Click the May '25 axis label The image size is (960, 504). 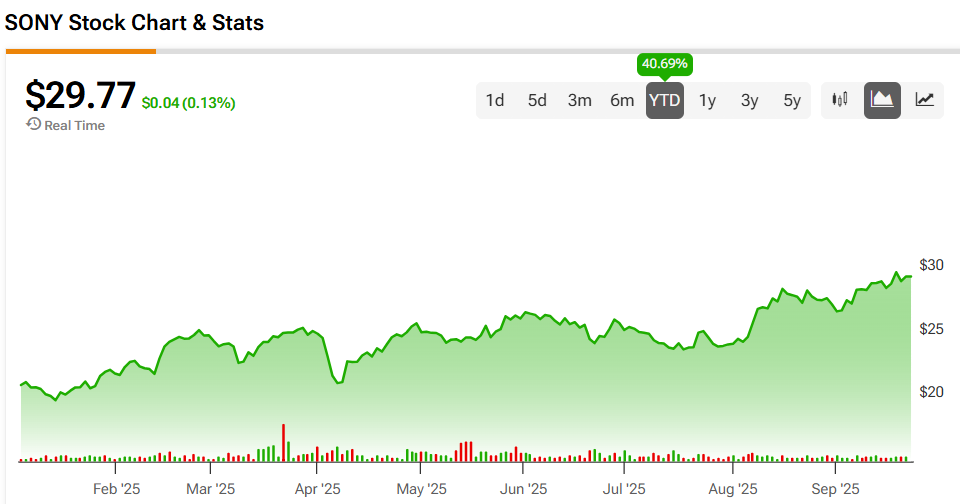(x=421, y=489)
